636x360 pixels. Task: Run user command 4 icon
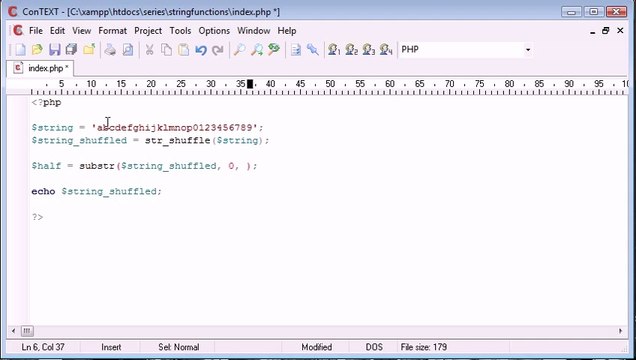pyautogui.click(x=386, y=50)
